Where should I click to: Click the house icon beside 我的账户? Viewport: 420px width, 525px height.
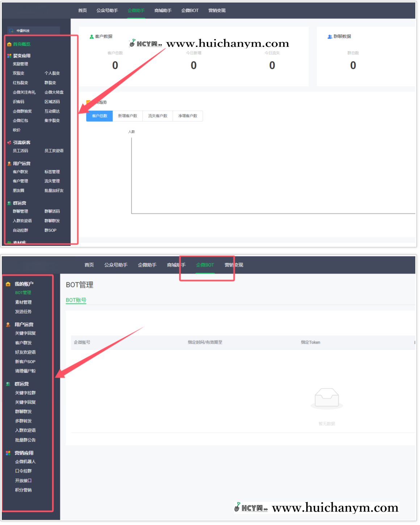pyautogui.click(x=8, y=284)
